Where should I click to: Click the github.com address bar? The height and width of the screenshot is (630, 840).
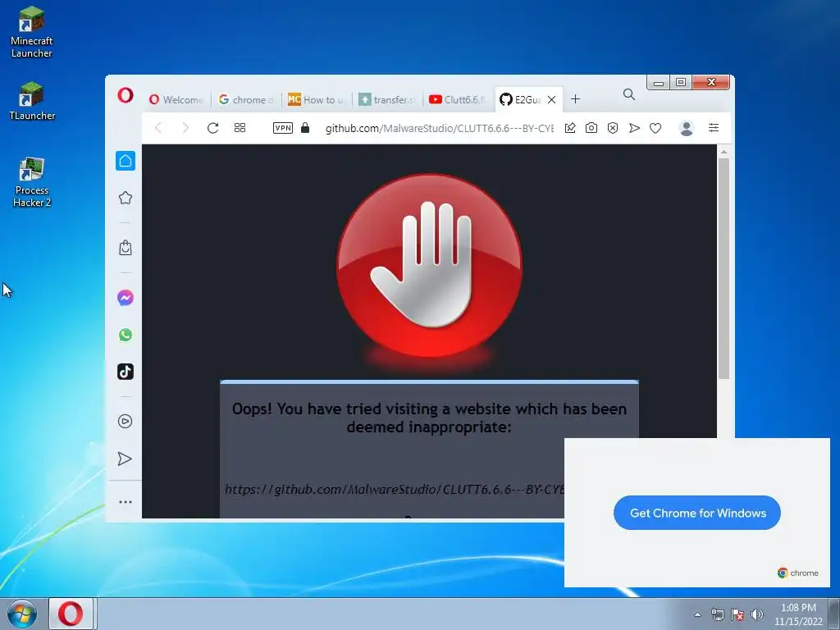(x=440, y=128)
